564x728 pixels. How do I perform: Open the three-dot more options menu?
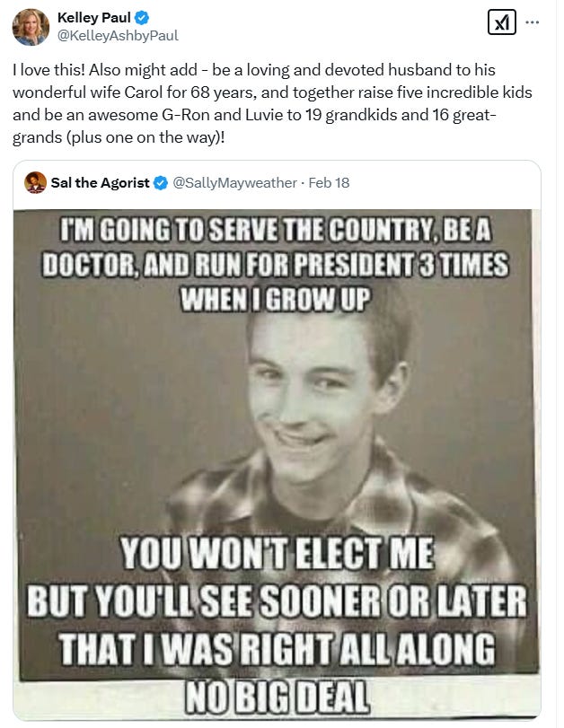pos(532,22)
